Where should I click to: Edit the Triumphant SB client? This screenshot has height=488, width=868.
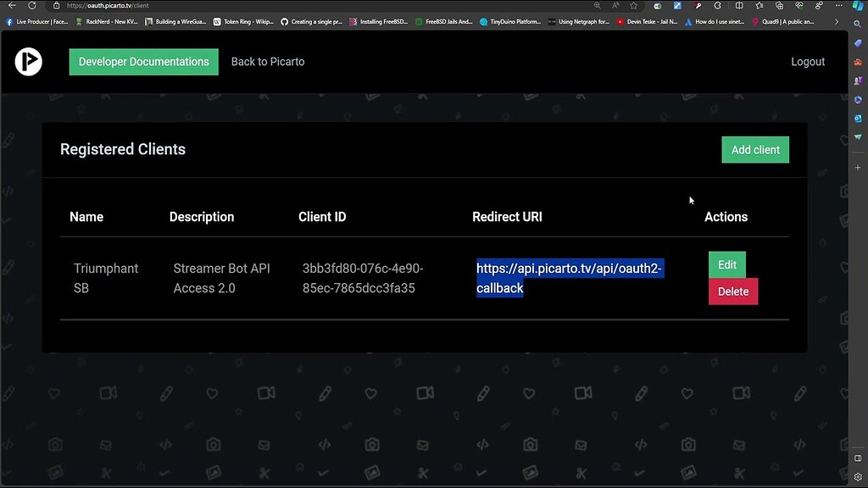click(726, 264)
